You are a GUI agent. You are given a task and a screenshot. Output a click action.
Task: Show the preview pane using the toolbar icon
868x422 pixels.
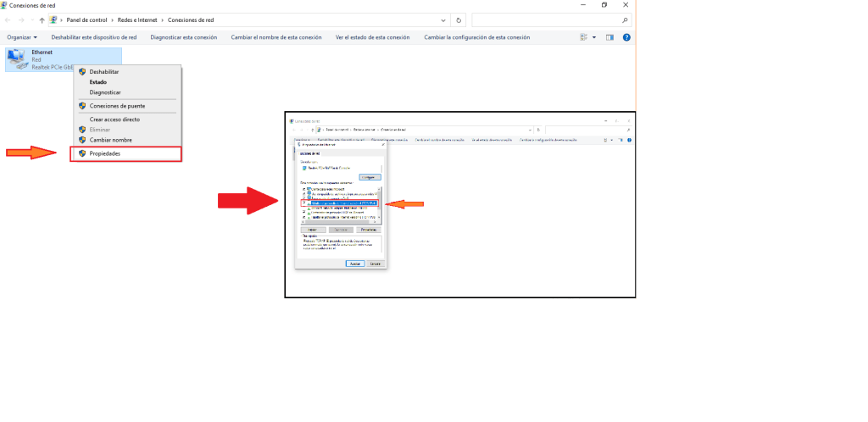(609, 37)
